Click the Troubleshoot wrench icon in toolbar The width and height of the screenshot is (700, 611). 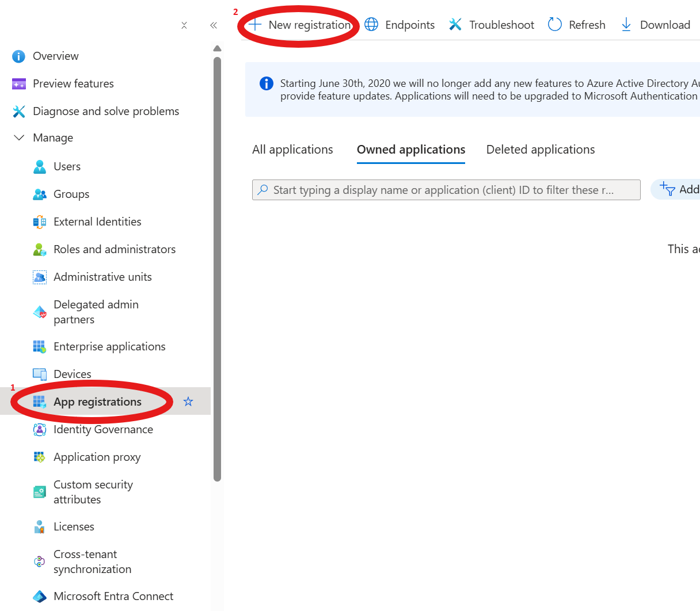coord(455,25)
